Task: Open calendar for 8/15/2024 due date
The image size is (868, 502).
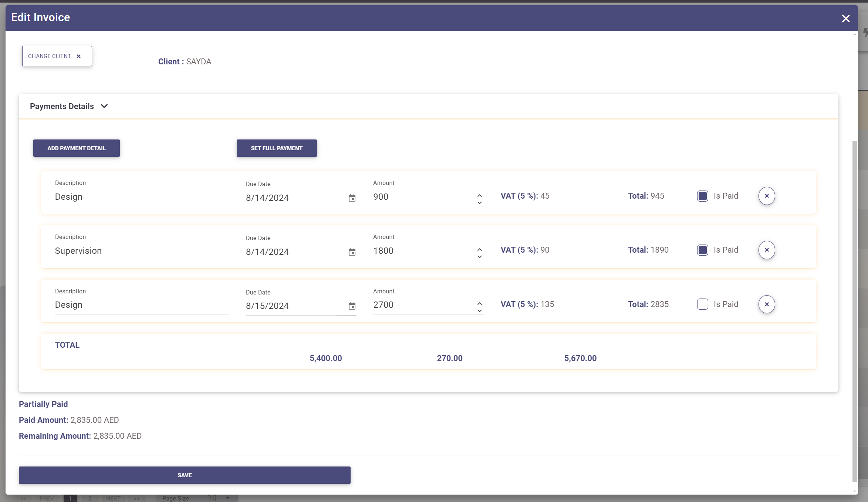Action: point(352,306)
